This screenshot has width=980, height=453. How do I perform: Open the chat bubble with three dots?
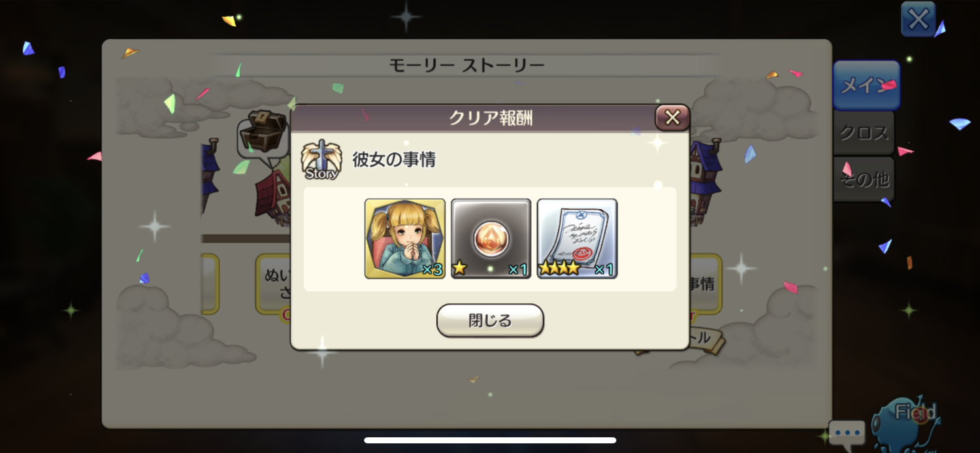[847, 433]
